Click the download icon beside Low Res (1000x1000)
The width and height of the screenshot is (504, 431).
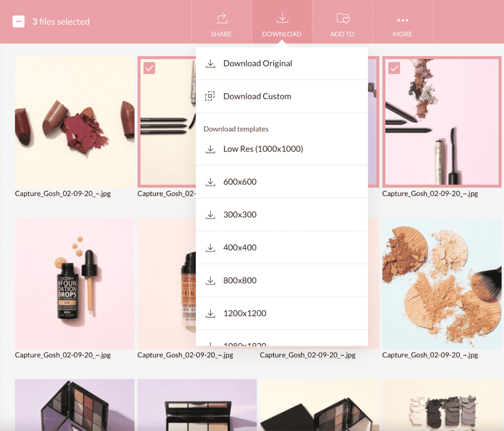[x=210, y=149]
